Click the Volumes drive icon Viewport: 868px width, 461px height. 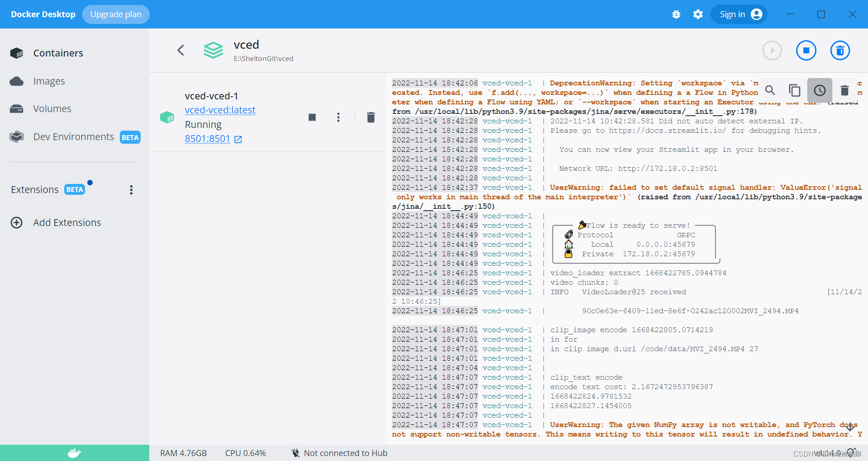tap(17, 109)
